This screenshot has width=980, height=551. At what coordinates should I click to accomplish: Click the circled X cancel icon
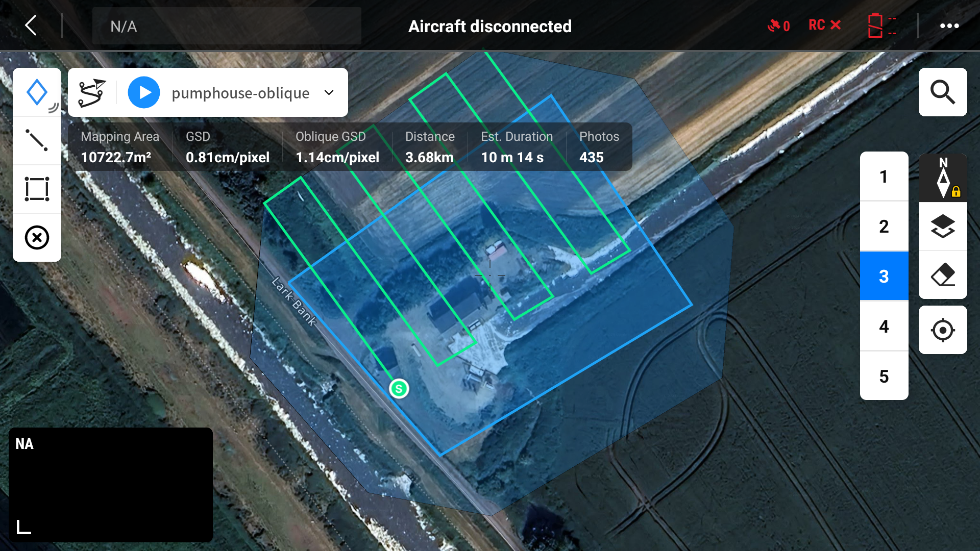click(x=37, y=238)
